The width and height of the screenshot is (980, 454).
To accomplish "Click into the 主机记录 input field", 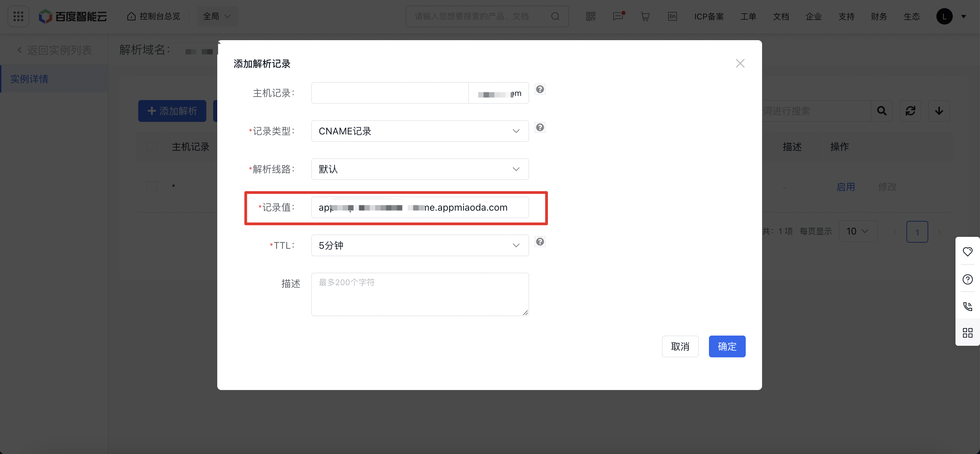I will pos(389,93).
